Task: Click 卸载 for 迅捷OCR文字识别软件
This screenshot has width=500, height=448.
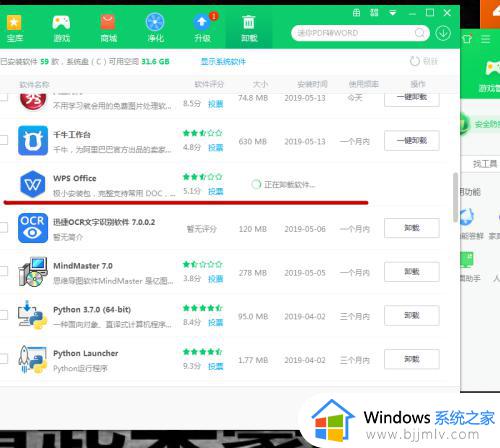Action: click(x=412, y=228)
